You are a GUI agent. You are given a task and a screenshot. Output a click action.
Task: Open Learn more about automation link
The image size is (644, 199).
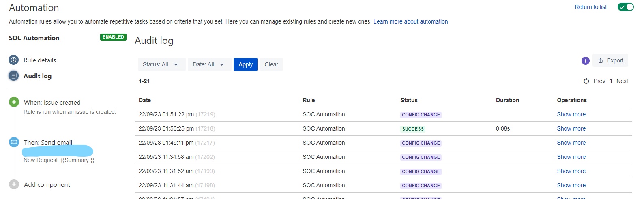(410, 21)
